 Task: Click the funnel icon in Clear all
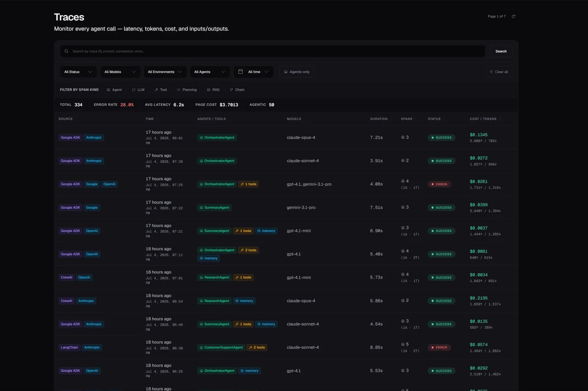pos(491,72)
